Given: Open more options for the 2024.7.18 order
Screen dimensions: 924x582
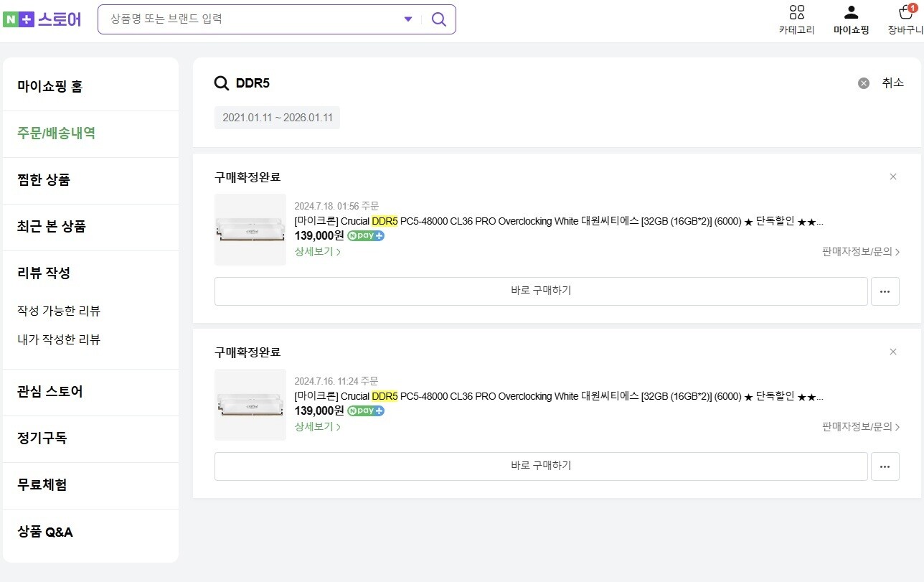Looking at the screenshot, I should [x=885, y=291].
